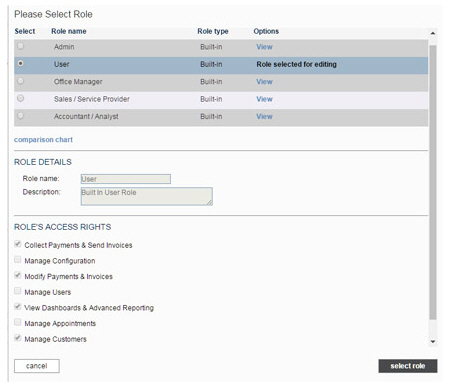Enable the Manage Configuration checkbox
Screen dimensions: 452x388
coord(18,260)
